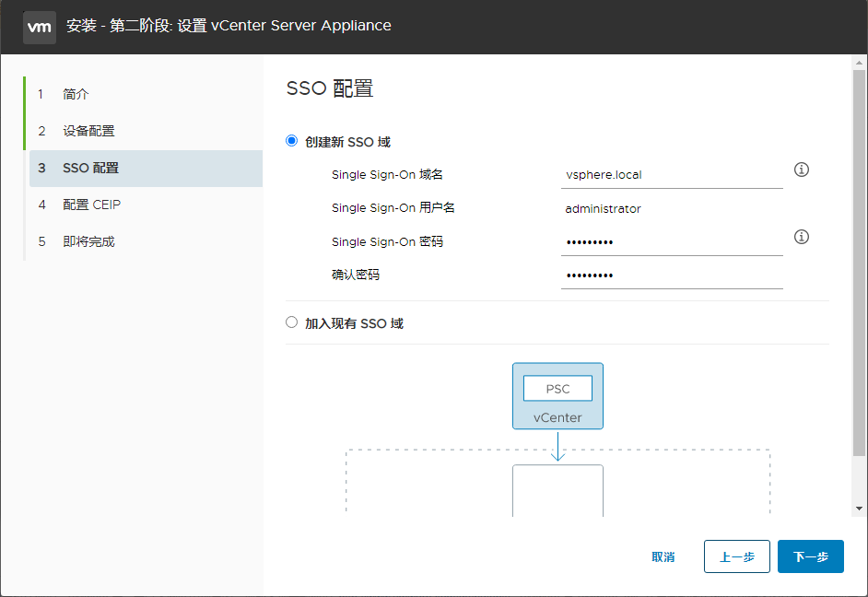The image size is (868, 597).
Task: Open info icon beside SSO domain name field
Action: [x=801, y=170]
